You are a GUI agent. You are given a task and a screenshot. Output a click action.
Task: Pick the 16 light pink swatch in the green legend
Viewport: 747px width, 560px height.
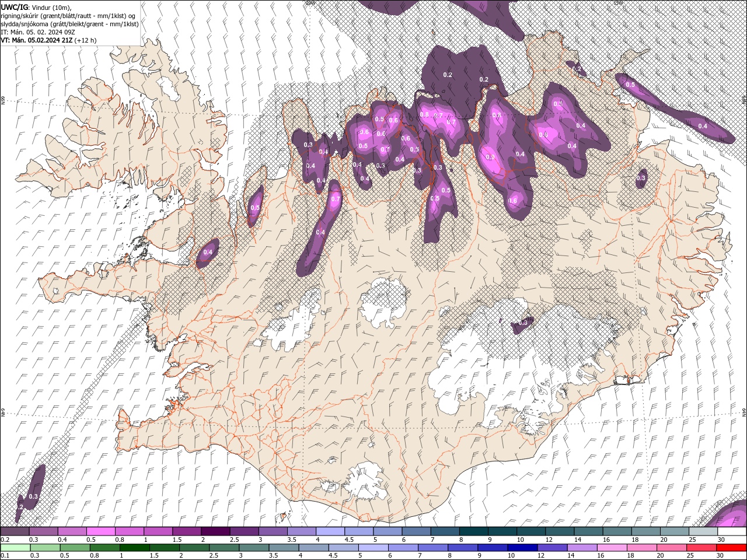pyautogui.click(x=611, y=547)
